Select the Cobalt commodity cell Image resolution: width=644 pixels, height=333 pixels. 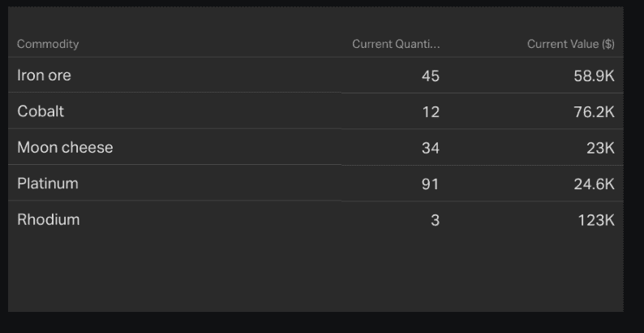[41, 111]
